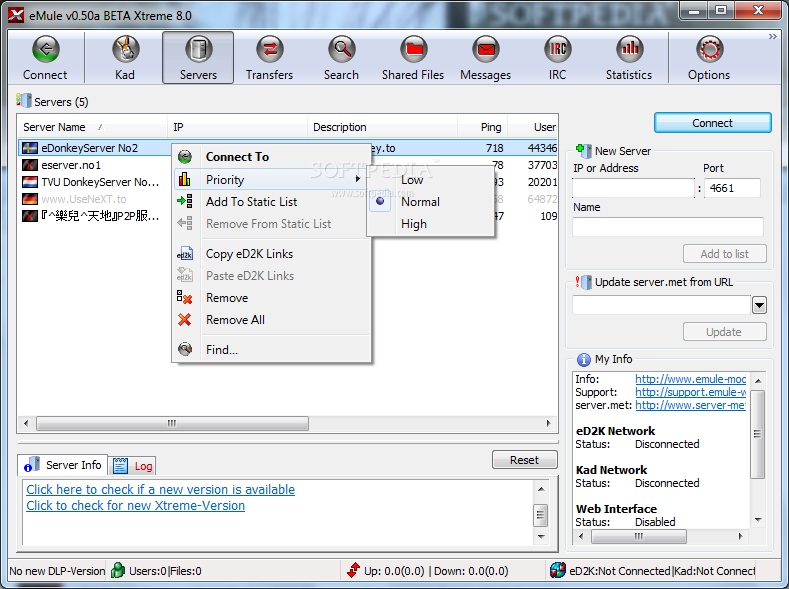Image resolution: width=789 pixels, height=589 pixels.
Task: Set priority to Low
Action: [x=430, y=180]
